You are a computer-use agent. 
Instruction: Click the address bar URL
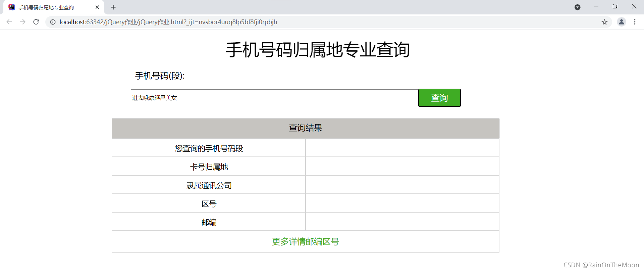(x=168, y=22)
